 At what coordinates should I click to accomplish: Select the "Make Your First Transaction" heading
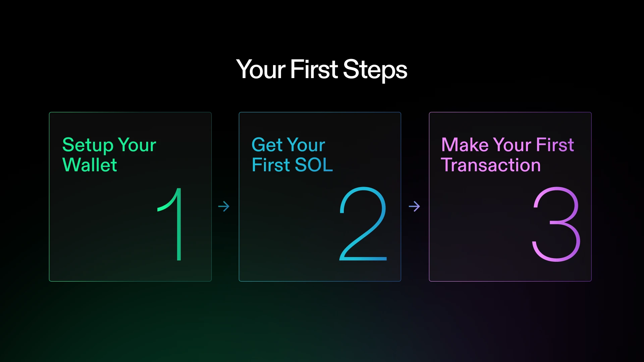[507, 155]
